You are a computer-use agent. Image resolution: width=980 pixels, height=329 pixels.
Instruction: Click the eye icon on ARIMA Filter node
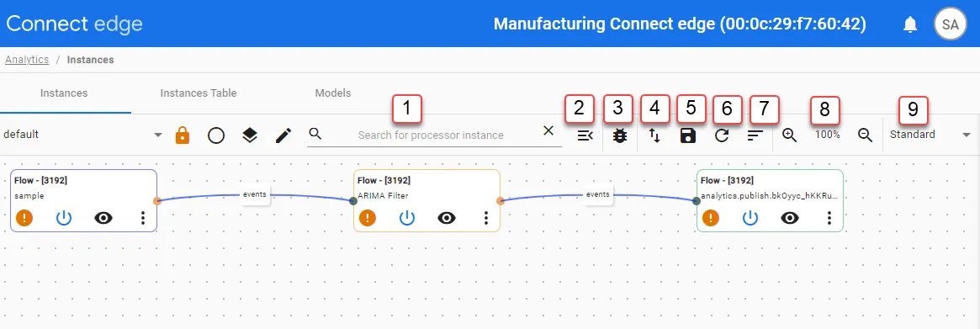[x=446, y=218]
